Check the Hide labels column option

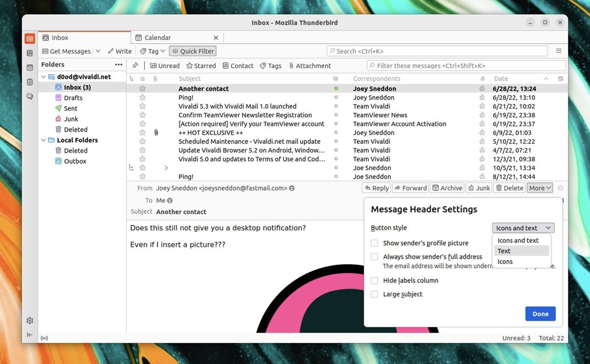tap(375, 280)
